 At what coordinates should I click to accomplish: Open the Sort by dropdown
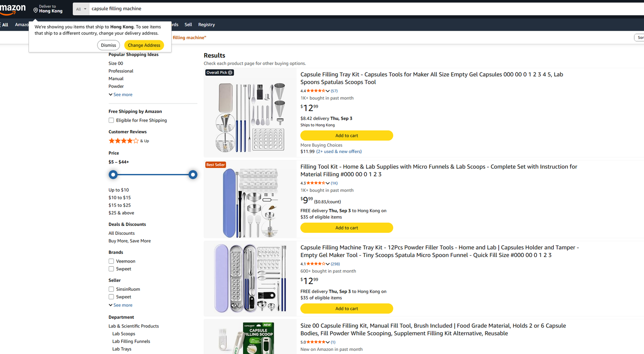click(639, 37)
